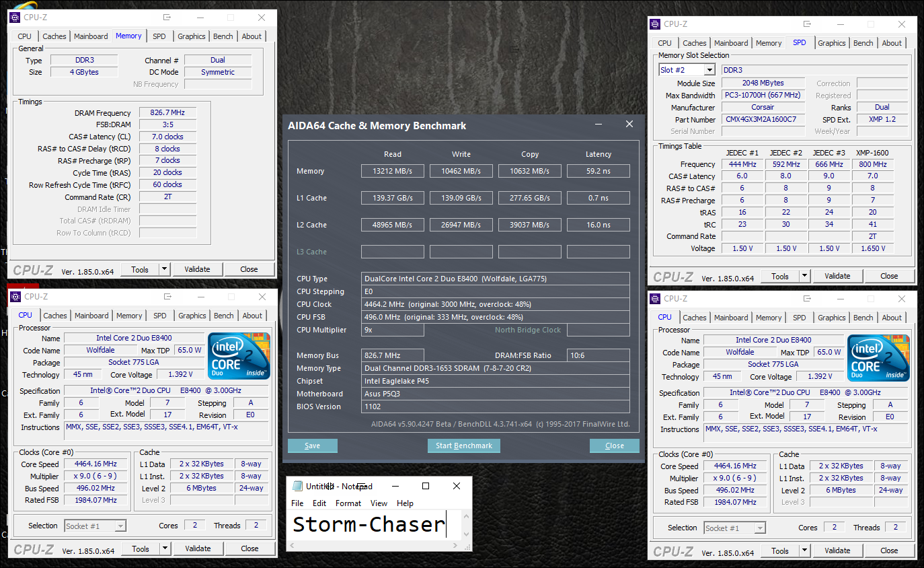The height and width of the screenshot is (568, 924).
Task: Click Tools button in bottom-left CPU-Z window
Action: pos(141,548)
